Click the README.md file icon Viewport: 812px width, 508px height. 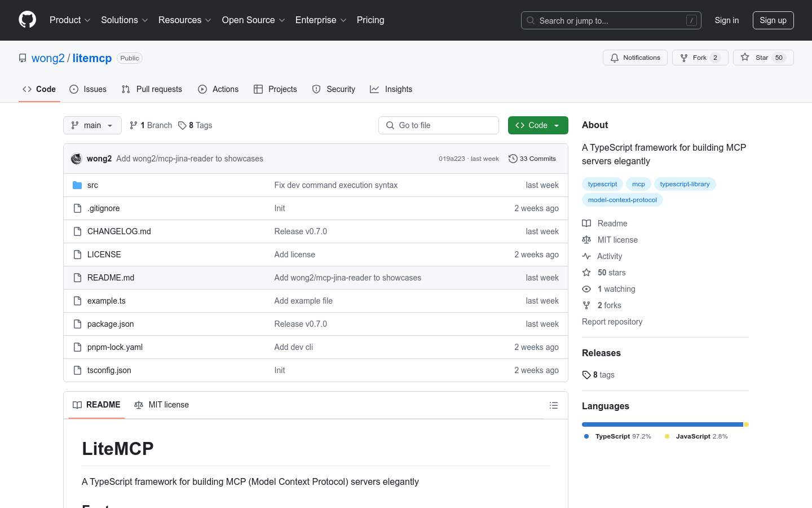[77, 278]
